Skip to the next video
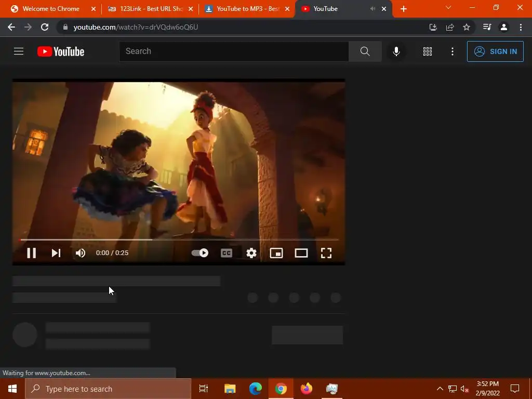This screenshot has width=532, height=399. (x=56, y=253)
